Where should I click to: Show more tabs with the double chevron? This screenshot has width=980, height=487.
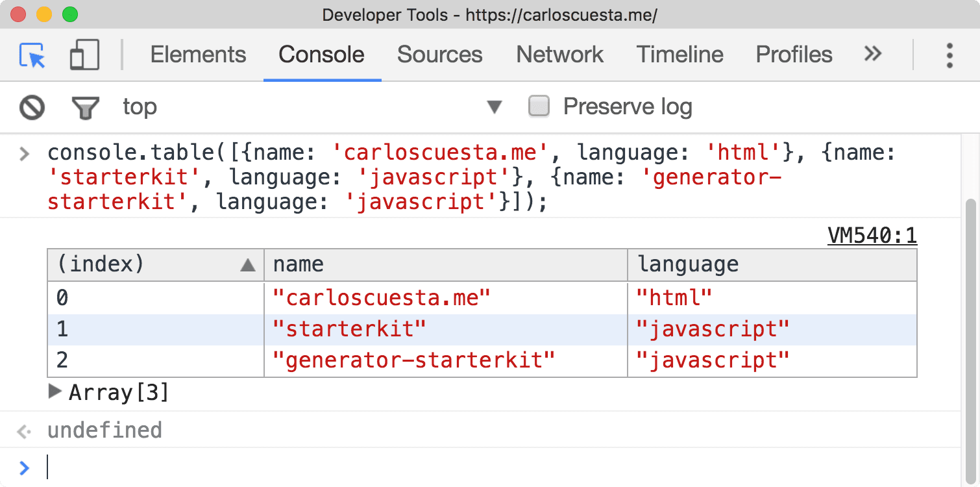[x=873, y=53]
